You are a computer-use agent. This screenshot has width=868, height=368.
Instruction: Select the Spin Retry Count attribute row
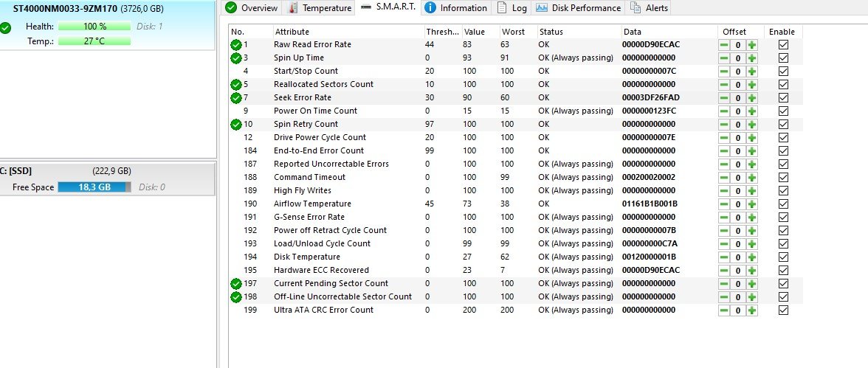(x=306, y=124)
